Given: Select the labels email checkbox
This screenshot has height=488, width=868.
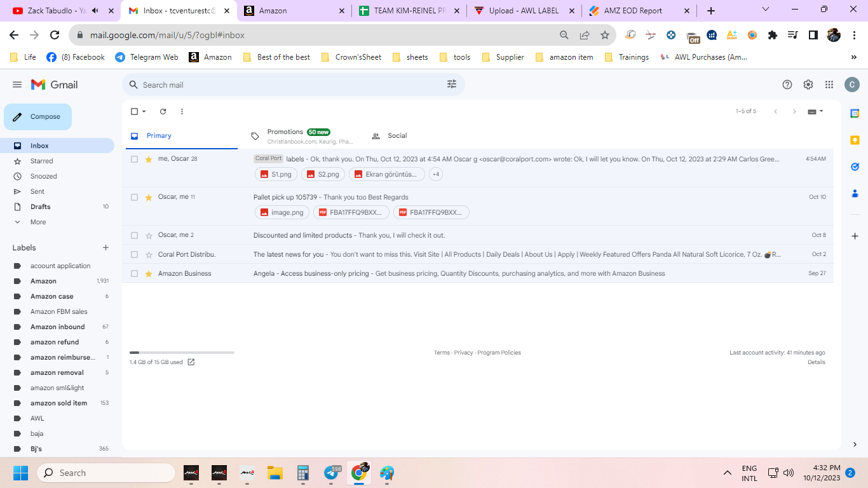Looking at the screenshot, I should 134,159.
